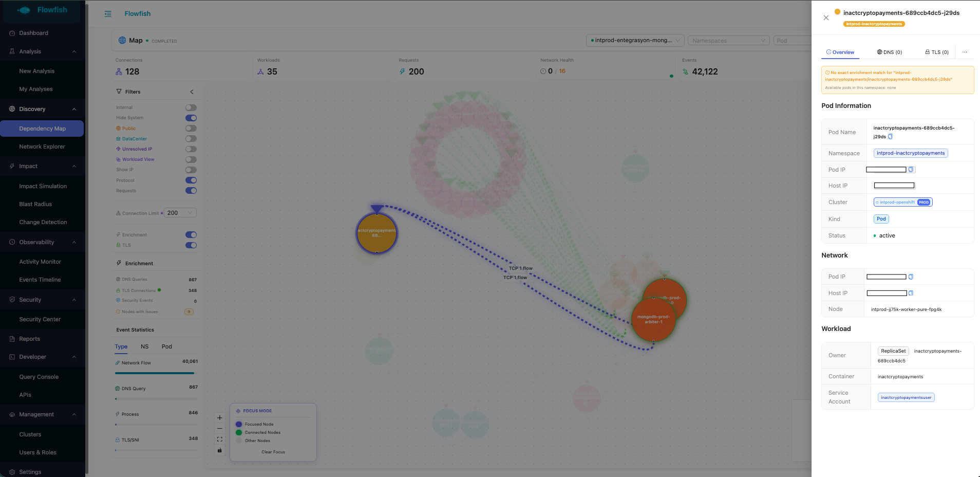Zoom out on the dependency map
Viewport: 980px width, 477px height.
pyautogui.click(x=220, y=429)
